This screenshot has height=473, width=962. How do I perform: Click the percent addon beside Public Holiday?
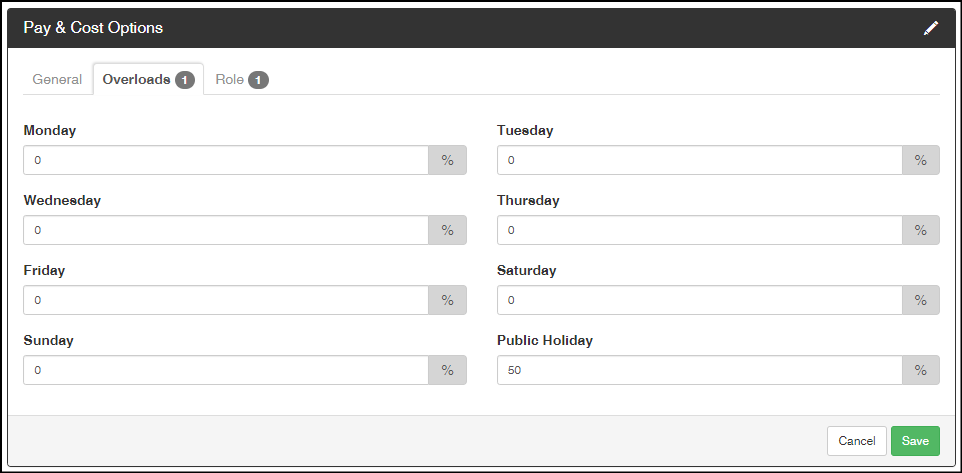[x=921, y=370]
